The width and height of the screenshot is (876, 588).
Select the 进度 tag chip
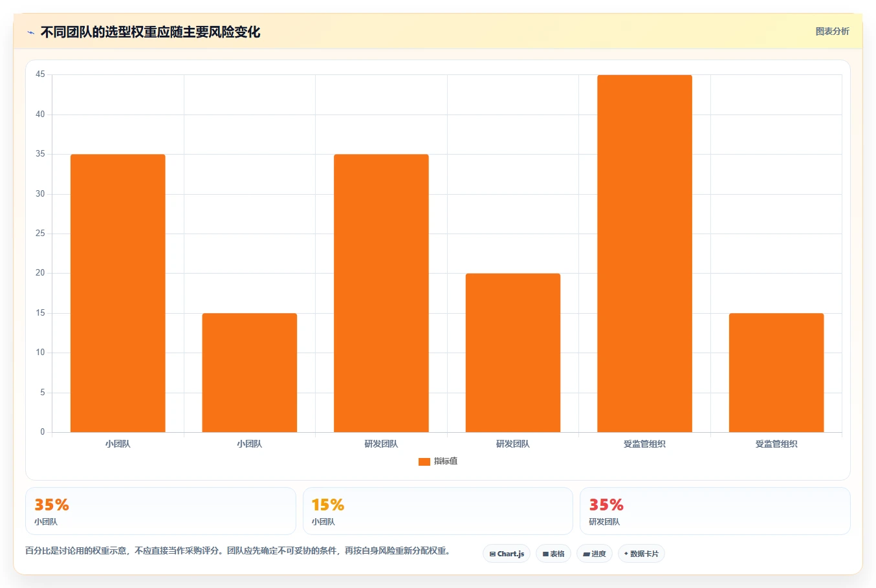coord(595,554)
